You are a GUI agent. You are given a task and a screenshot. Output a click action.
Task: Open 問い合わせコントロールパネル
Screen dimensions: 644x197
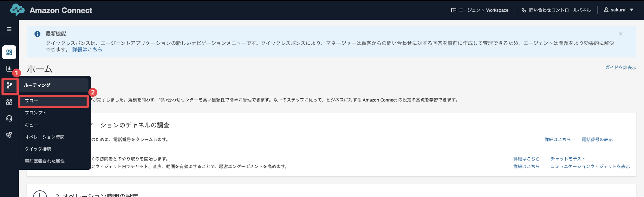556,10
